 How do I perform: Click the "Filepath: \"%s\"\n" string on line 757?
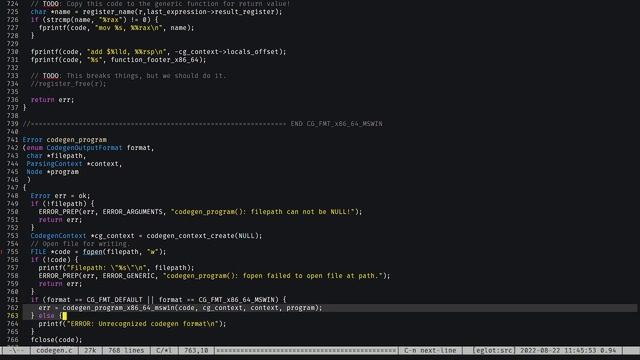point(106,268)
